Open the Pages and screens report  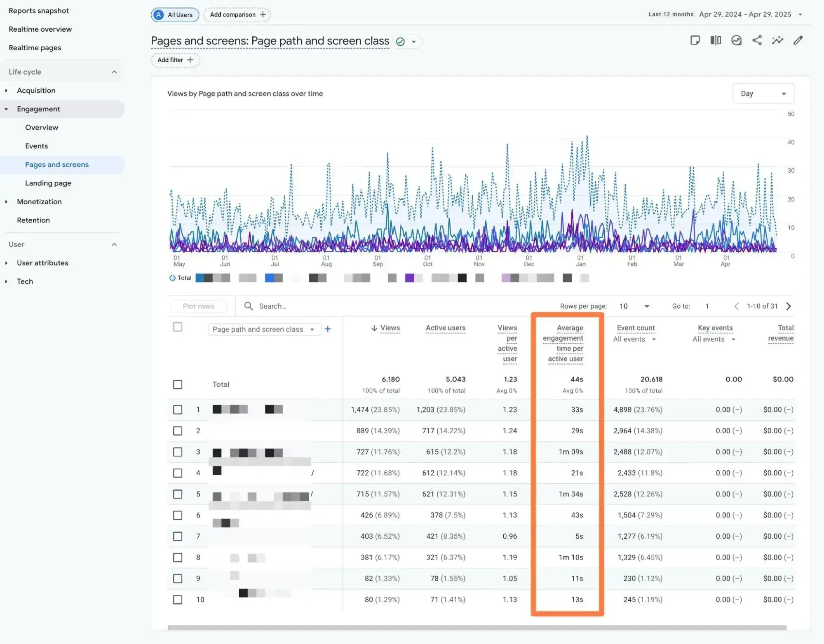click(56, 164)
